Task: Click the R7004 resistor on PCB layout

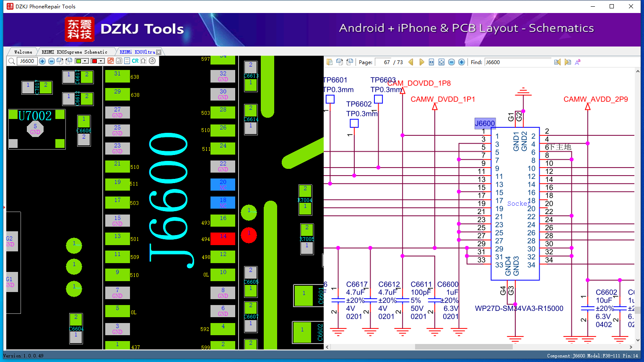Action: (305, 200)
